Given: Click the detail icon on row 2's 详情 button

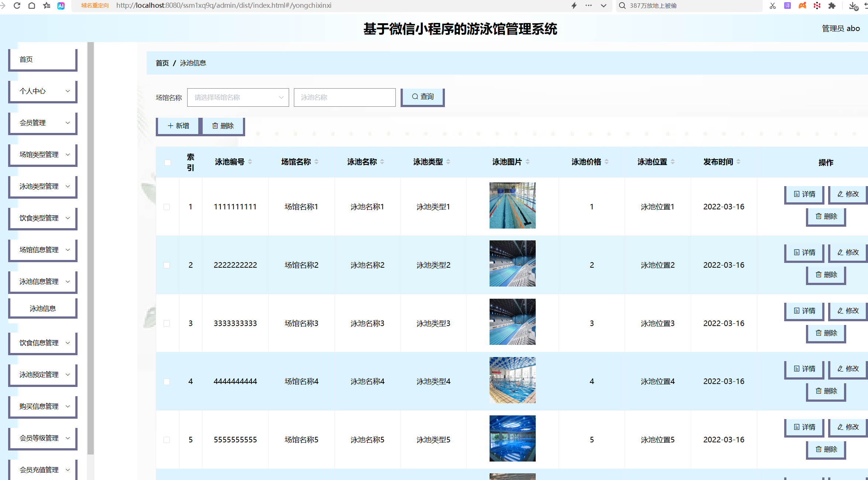Looking at the screenshot, I should (x=796, y=252).
